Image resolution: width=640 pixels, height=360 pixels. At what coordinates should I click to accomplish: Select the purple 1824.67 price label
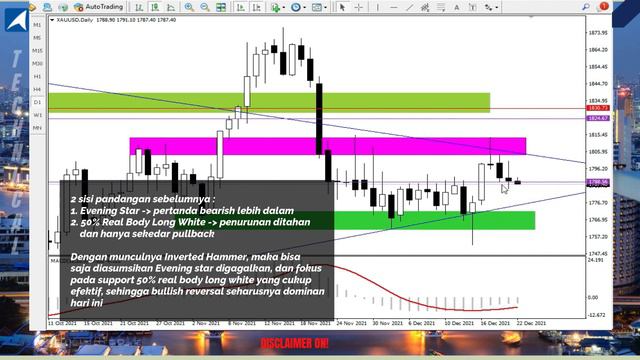tap(598, 118)
